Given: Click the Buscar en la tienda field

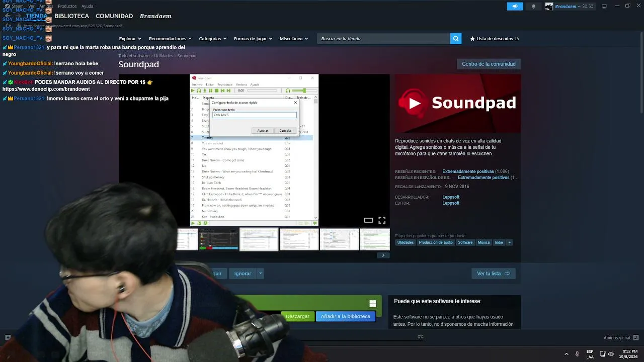Looking at the screenshot, I should [384, 39].
